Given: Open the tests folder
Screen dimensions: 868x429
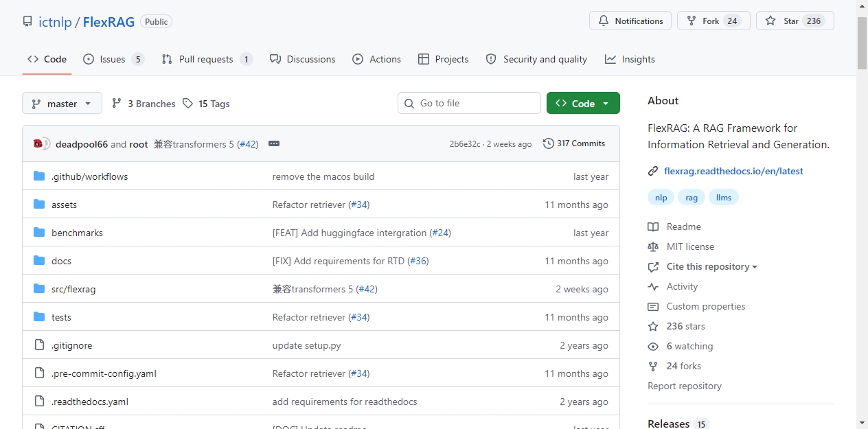Looking at the screenshot, I should [x=61, y=317].
